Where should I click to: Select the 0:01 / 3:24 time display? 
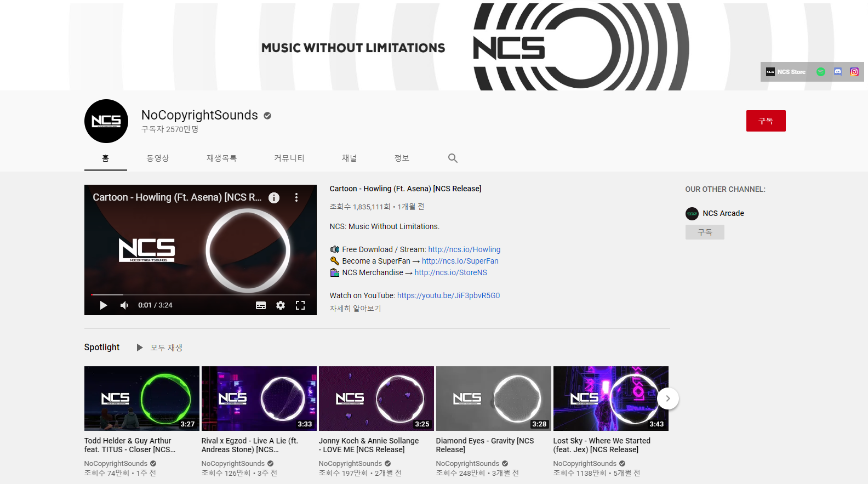click(x=155, y=305)
